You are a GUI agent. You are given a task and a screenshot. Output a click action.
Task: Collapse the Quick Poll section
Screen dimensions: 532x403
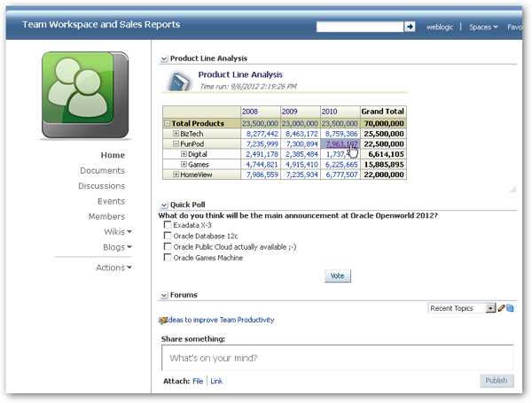(164, 205)
